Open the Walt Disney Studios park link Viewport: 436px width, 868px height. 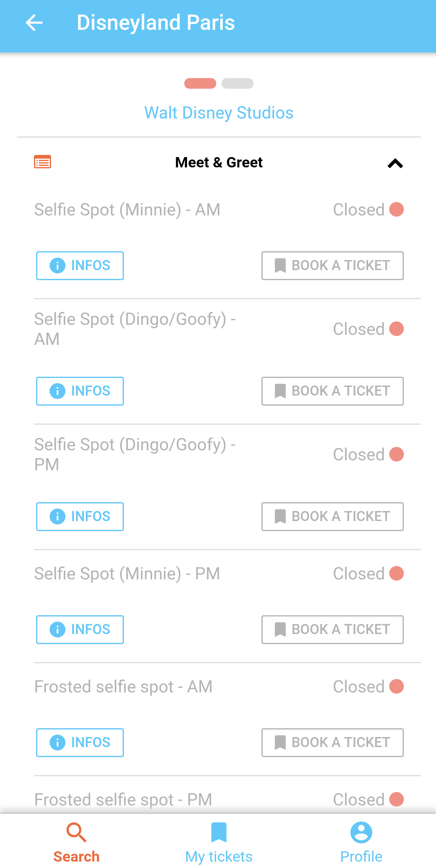(219, 112)
